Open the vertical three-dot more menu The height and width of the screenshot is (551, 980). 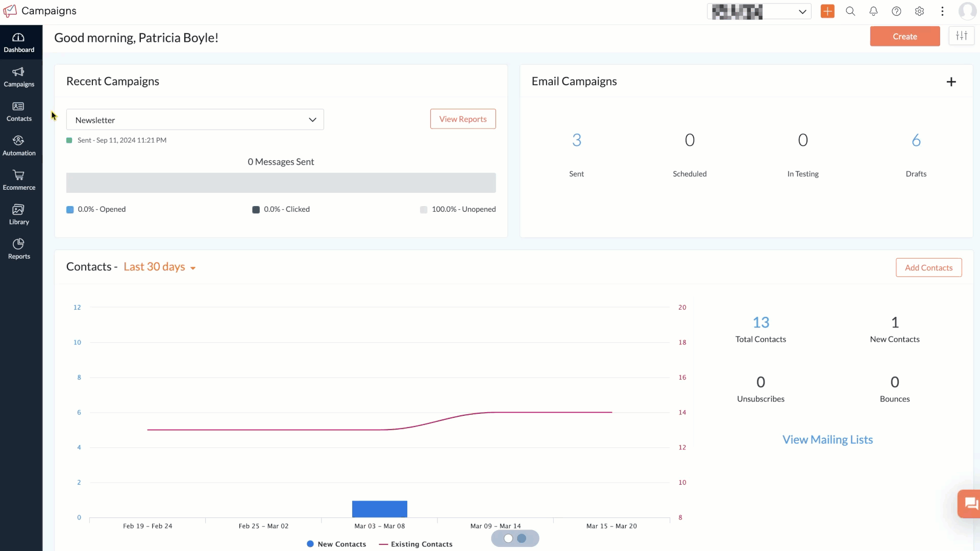point(942,11)
